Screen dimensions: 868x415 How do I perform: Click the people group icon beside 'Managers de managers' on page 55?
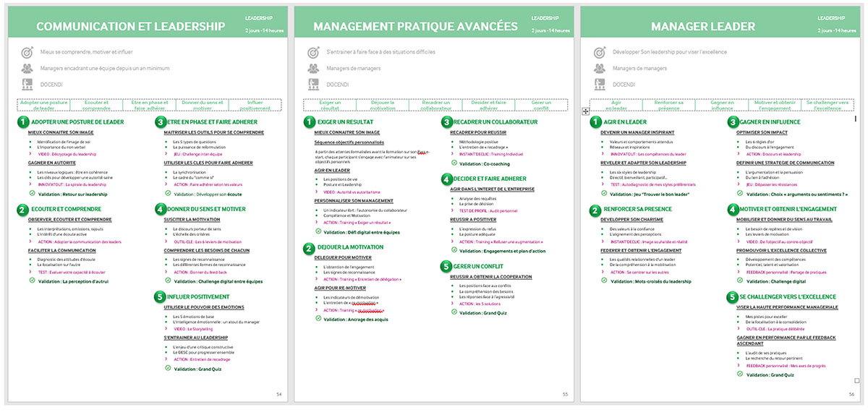[x=313, y=69]
